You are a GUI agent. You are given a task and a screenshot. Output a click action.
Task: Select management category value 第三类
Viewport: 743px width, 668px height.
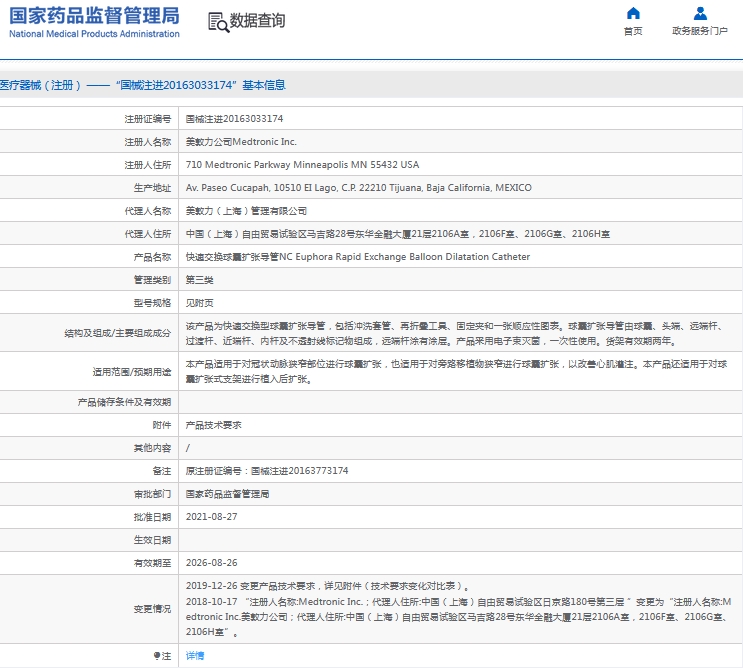tap(199, 280)
